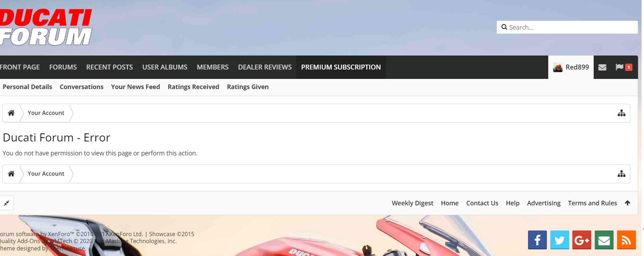
Task: Click the home icon in top breadcrumb
Action: pyautogui.click(x=11, y=113)
